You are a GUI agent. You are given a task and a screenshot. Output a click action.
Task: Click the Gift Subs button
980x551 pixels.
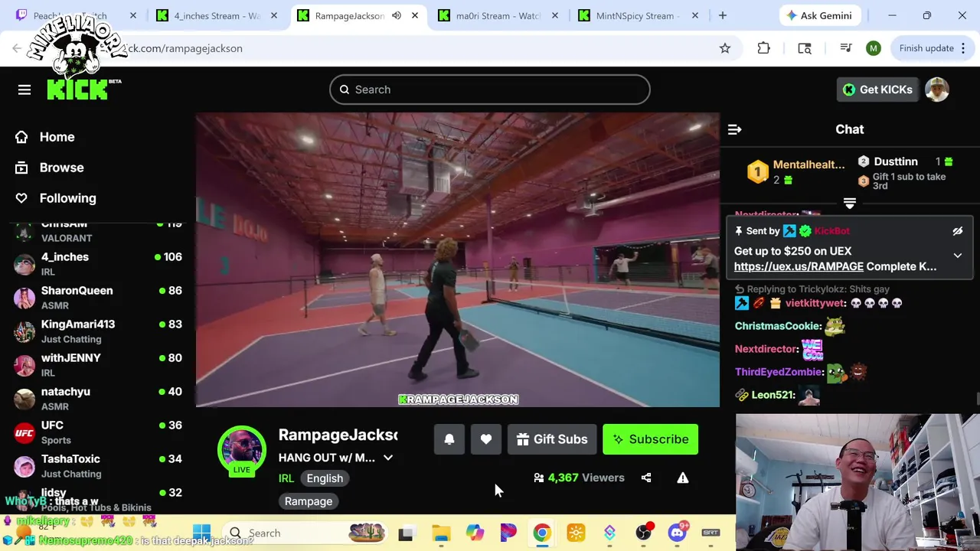pos(552,439)
